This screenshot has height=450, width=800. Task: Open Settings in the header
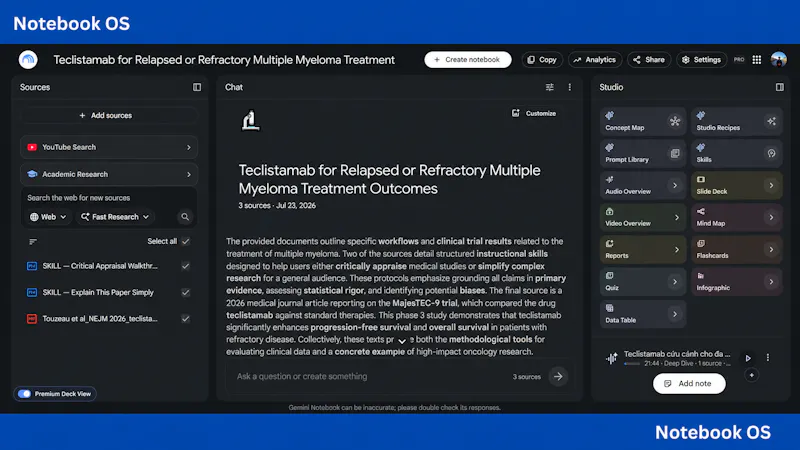(702, 60)
